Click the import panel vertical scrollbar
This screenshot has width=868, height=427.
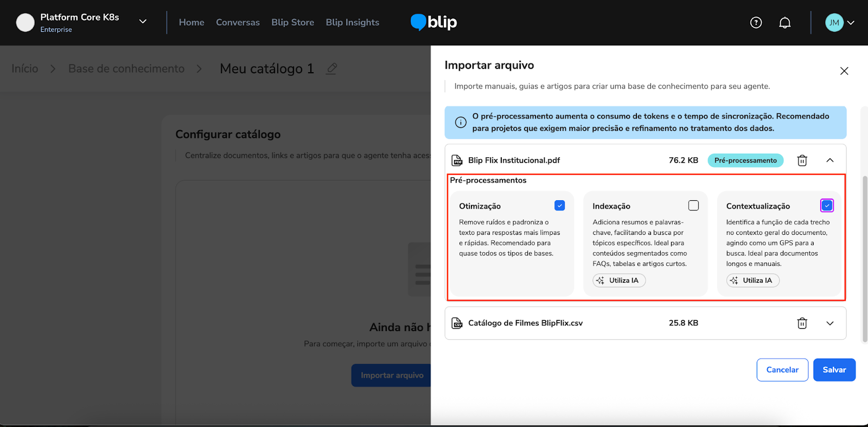864,255
